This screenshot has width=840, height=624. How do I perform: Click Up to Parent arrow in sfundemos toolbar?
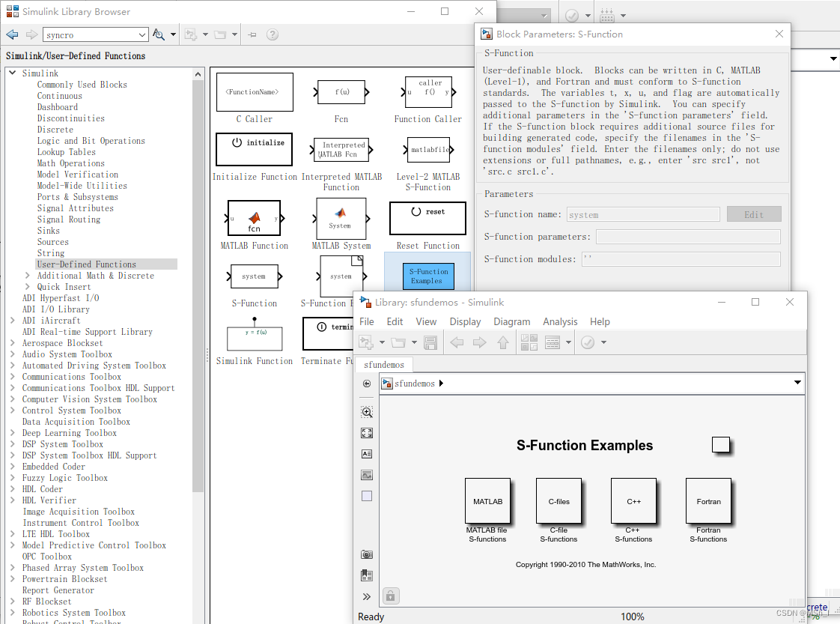point(502,342)
